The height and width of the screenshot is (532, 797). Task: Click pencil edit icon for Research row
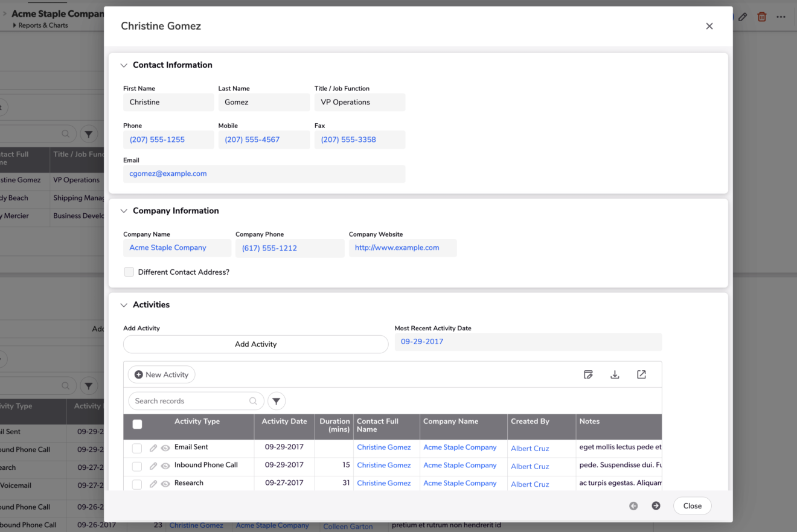coord(153,484)
